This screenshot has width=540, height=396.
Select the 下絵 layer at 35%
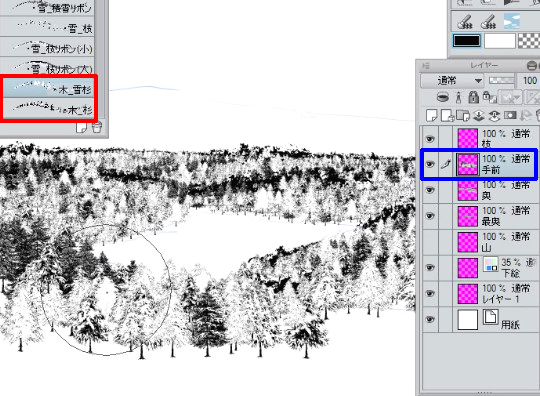click(479, 268)
